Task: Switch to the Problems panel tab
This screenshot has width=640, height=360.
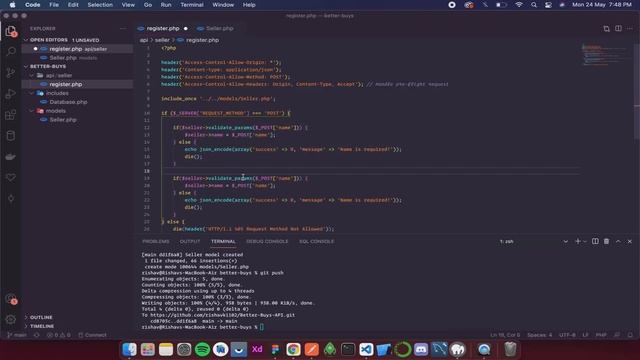Action: 156,241
